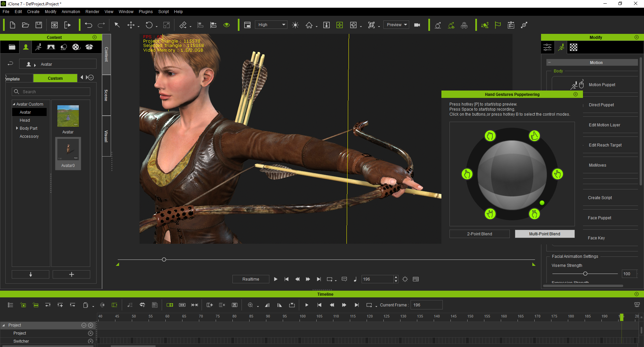The width and height of the screenshot is (644, 347).
Task: Toggle the loop playback button
Action: coord(330,279)
